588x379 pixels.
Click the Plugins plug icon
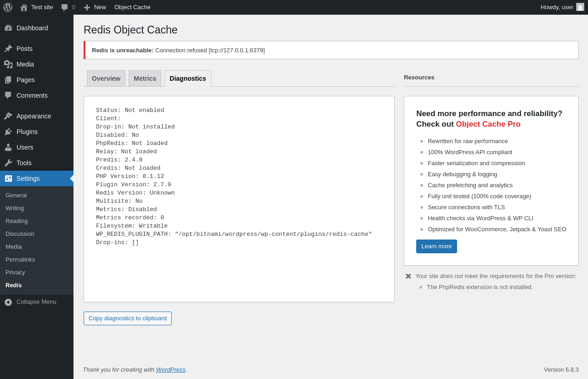click(8, 132)
